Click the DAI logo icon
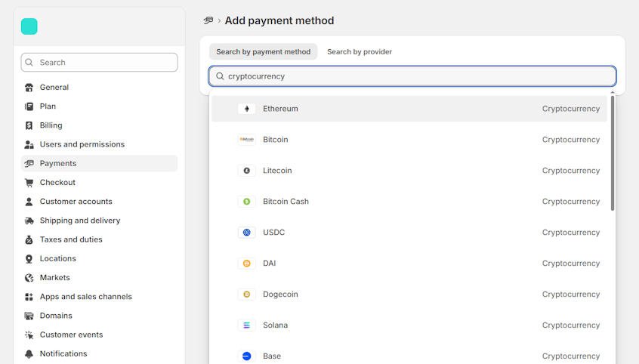Viewport: 639px width, 364px height. pyautogui.click(x=246, y=264)
